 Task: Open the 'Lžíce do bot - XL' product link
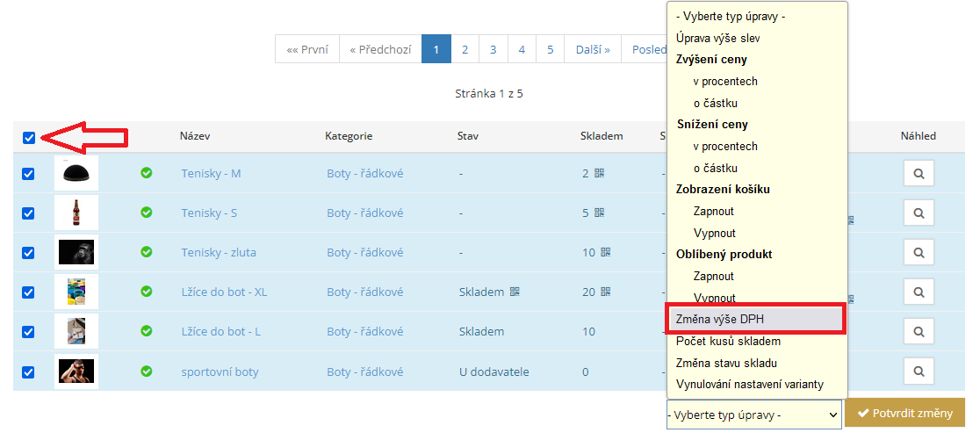point(224,292)
